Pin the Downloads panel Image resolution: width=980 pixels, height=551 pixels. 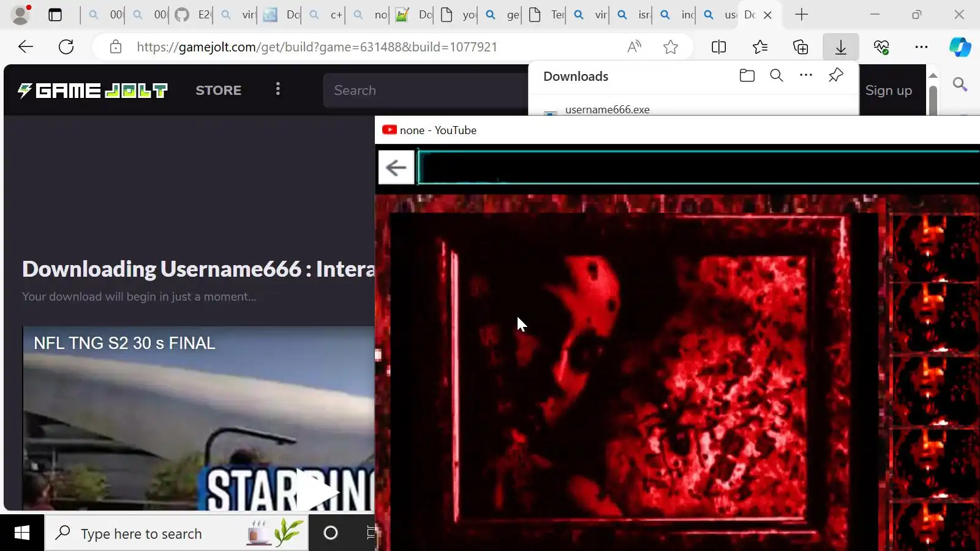835,75
